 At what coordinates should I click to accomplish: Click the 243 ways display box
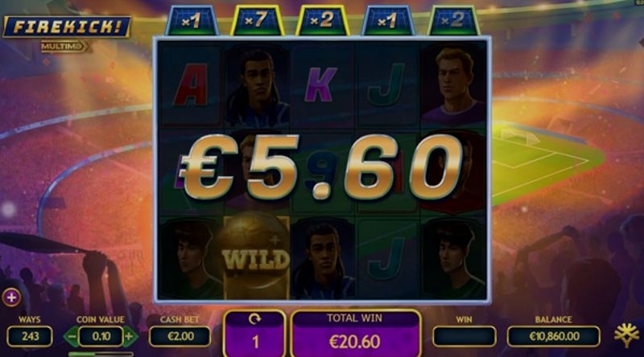30,337
